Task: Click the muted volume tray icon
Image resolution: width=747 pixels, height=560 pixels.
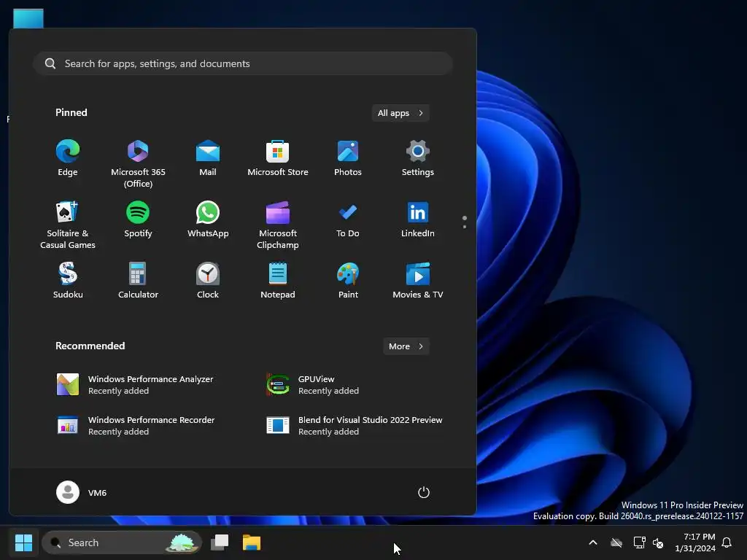Action: click(658, 542)
